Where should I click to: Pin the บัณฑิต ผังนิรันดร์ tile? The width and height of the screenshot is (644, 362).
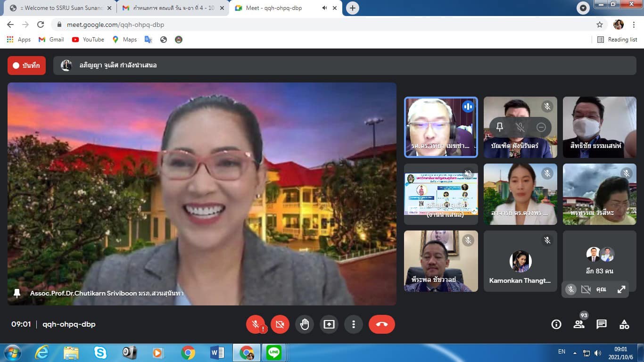point(500,127)
